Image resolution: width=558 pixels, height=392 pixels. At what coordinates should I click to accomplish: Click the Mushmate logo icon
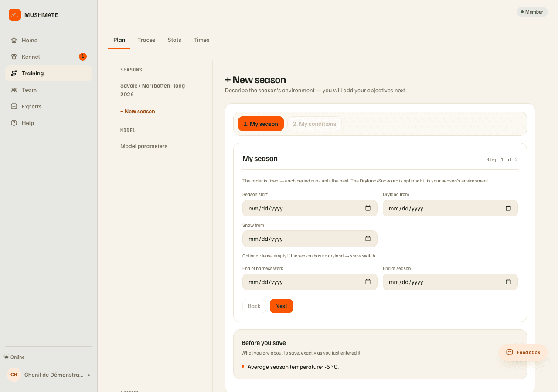coord(15,15)
